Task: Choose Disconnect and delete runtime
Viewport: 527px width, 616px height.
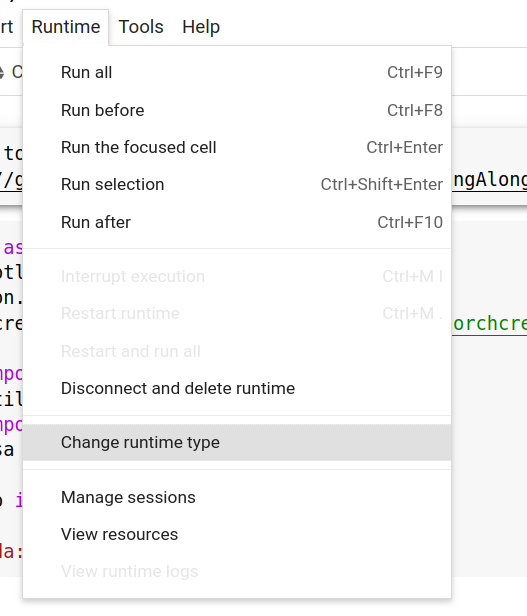Action: coord(237,389)
